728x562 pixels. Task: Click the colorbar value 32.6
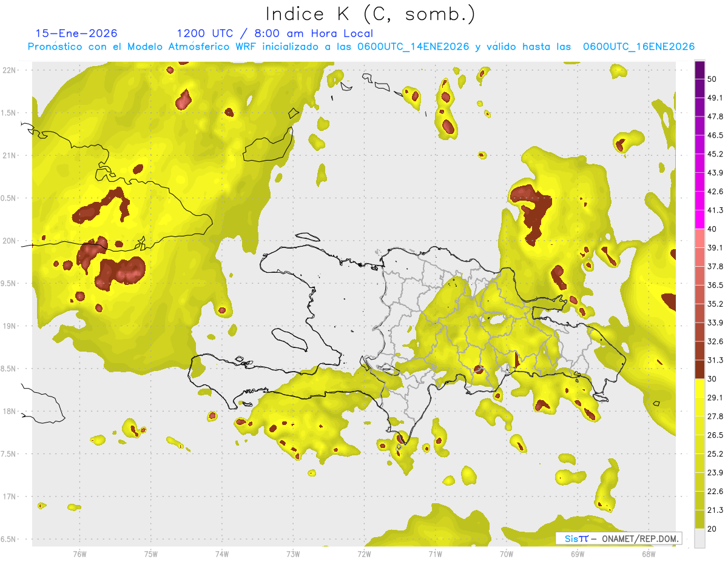pos(715,341)
